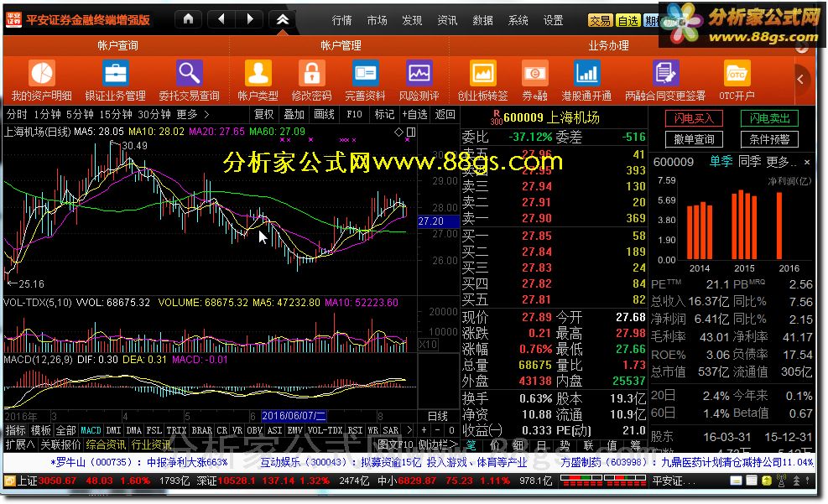Click the Ping An Securities logo icon
The width and height of the screenshot is (828, 504).
13,19
